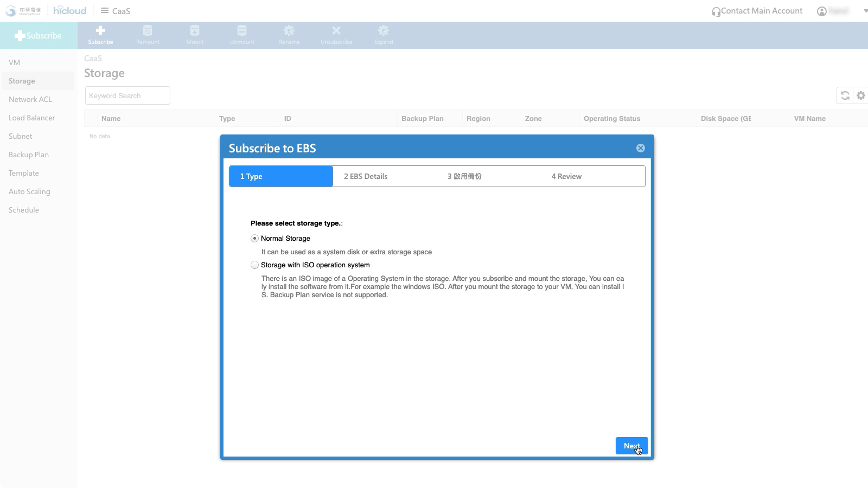
Task: Click the Remount toolbar icon
Action: [148, 31]
